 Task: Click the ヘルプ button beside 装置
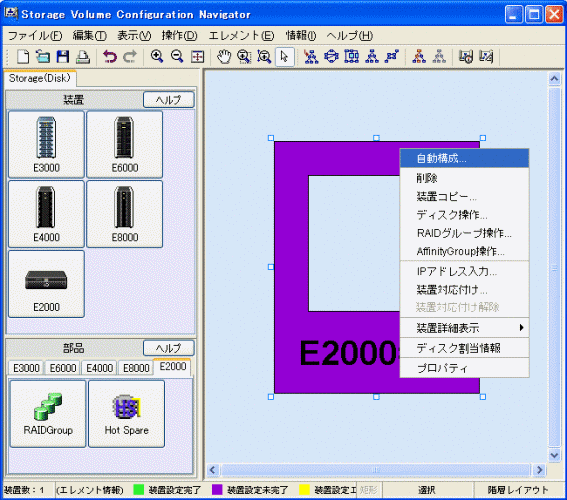pyautogui.click(x=169, y=100)
